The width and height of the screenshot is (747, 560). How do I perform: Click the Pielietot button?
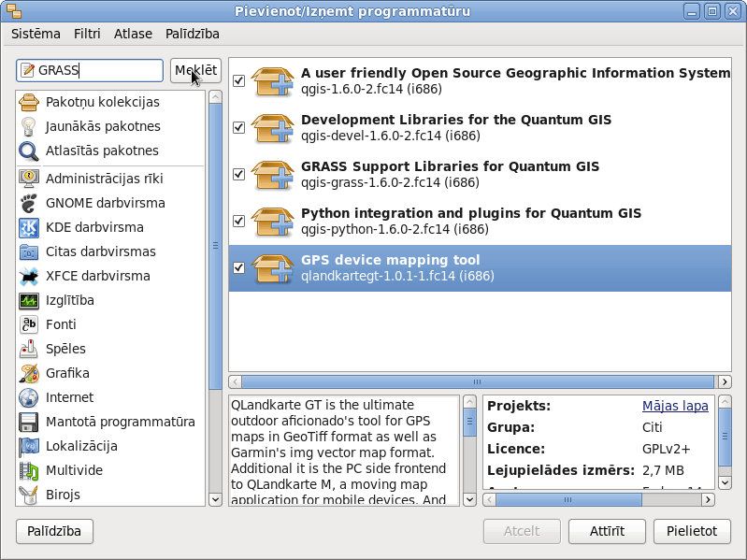click(692, 531)
